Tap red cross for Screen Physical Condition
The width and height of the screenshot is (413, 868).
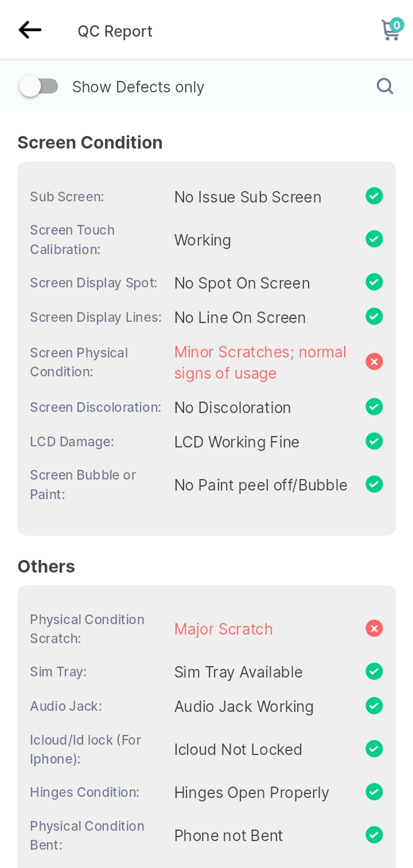tap(374, 361)
